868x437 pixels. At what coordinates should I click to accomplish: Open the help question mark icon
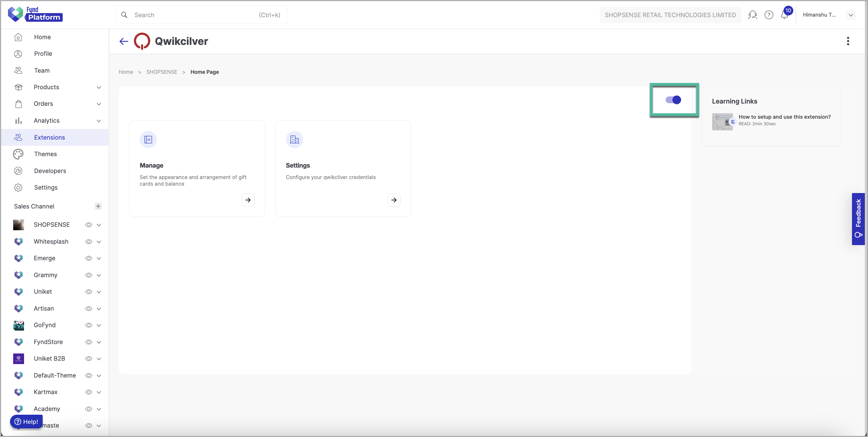coord(769,15)
